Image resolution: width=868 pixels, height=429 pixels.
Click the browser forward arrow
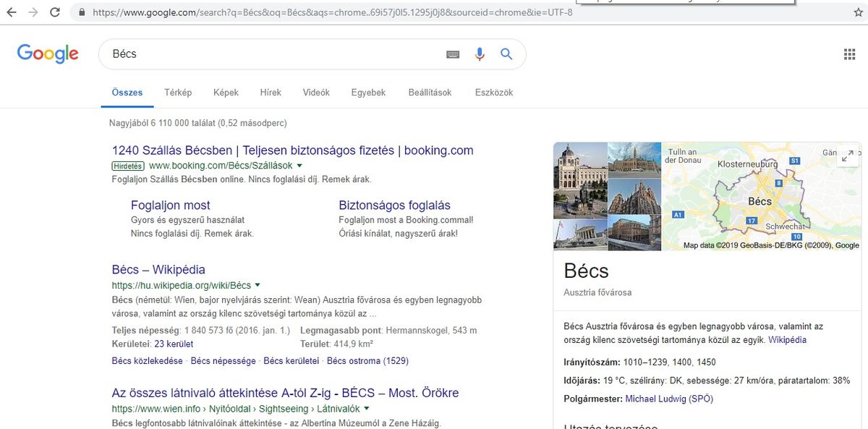[x=33, y=12]
